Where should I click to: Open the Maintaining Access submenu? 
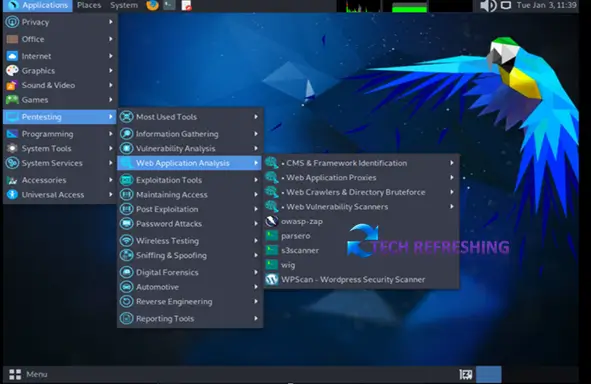(189, 194)
